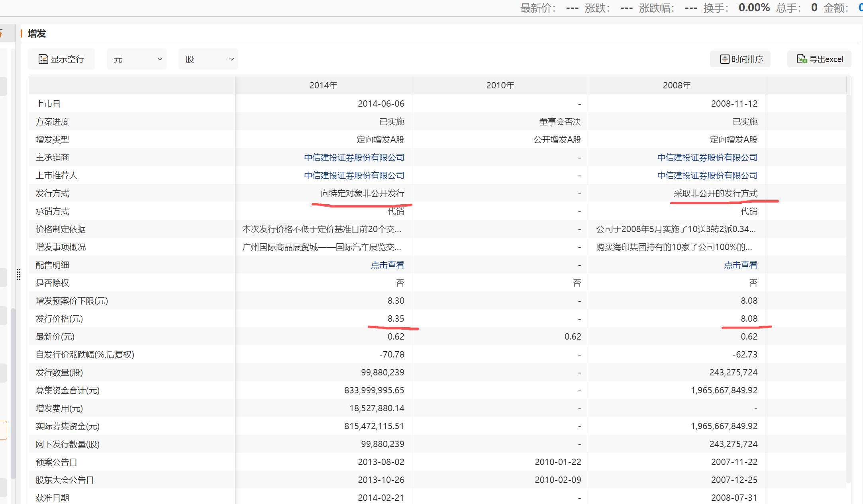Screen dimensions: 863x504
Task: Open 2008 主承销商 中信建投证券 link
Action: [707, 158]
